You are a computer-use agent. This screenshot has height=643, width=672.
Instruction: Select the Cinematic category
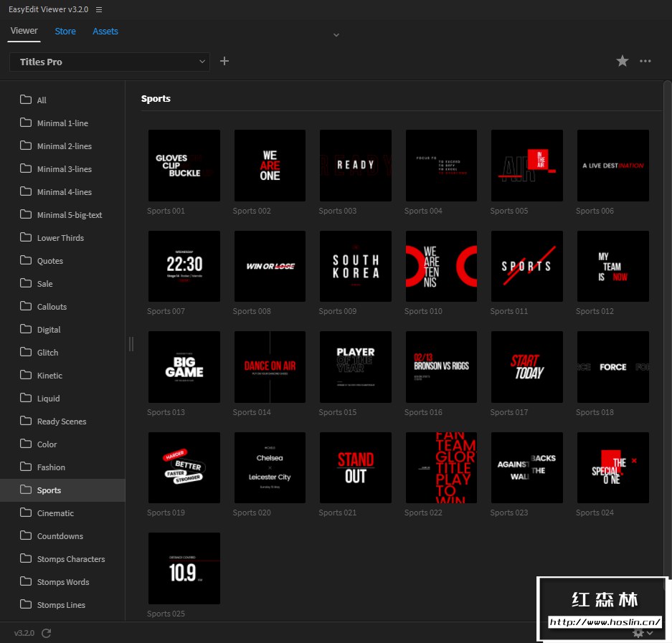55,513
